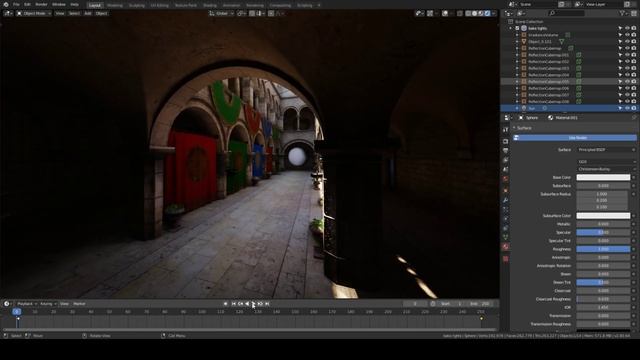
Task: Open the World properties tab
Action: (506, 179)
